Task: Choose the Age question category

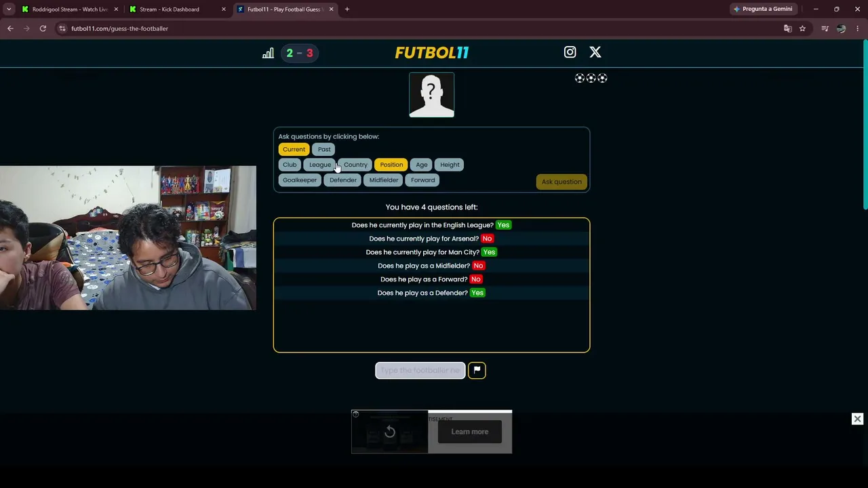Action: point(422,165)
